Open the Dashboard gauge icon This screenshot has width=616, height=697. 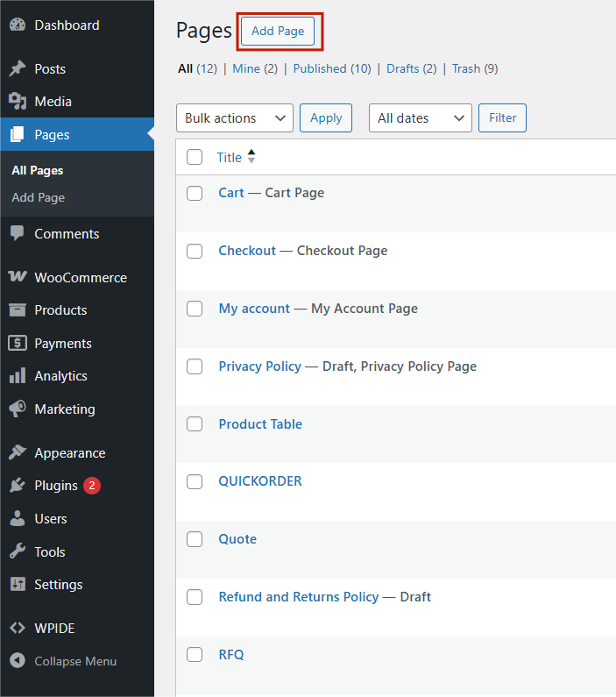coord(18,25)
